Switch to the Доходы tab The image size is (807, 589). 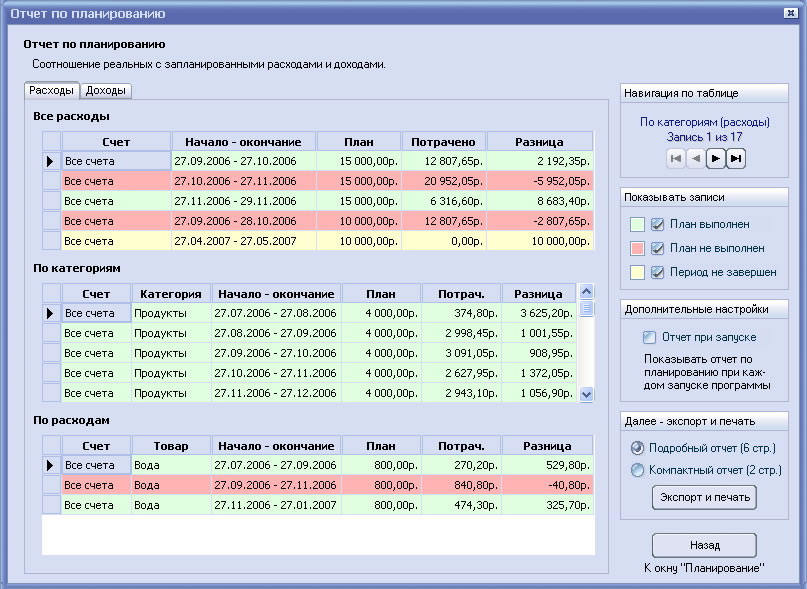click(x=106, y=91)
